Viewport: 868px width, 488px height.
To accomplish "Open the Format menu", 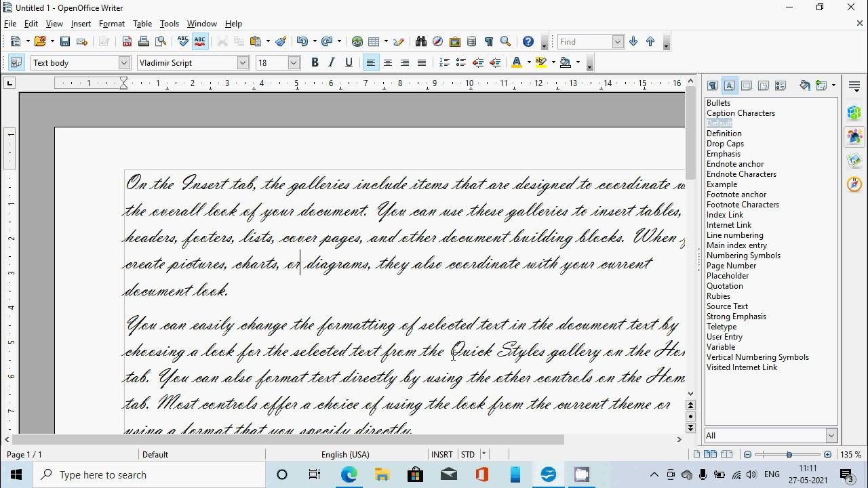I will click(x=112, y=24).
